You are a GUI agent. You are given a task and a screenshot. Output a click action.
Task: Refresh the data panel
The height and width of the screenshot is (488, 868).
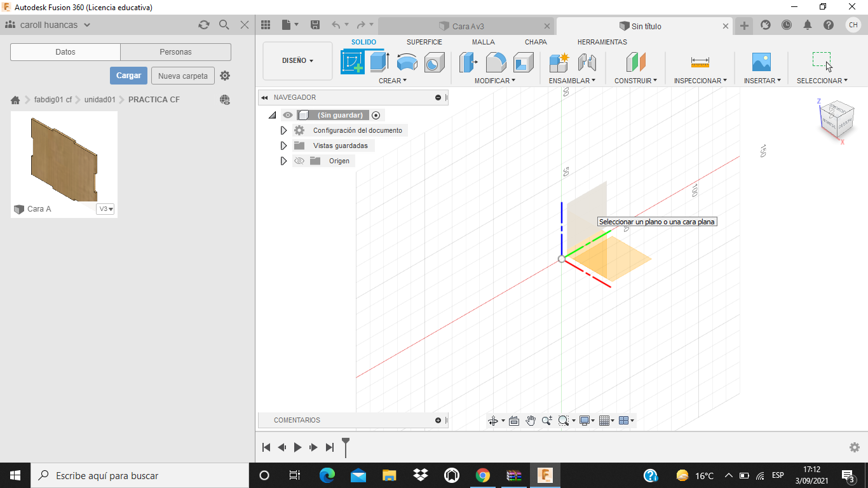tap(204, 25)
